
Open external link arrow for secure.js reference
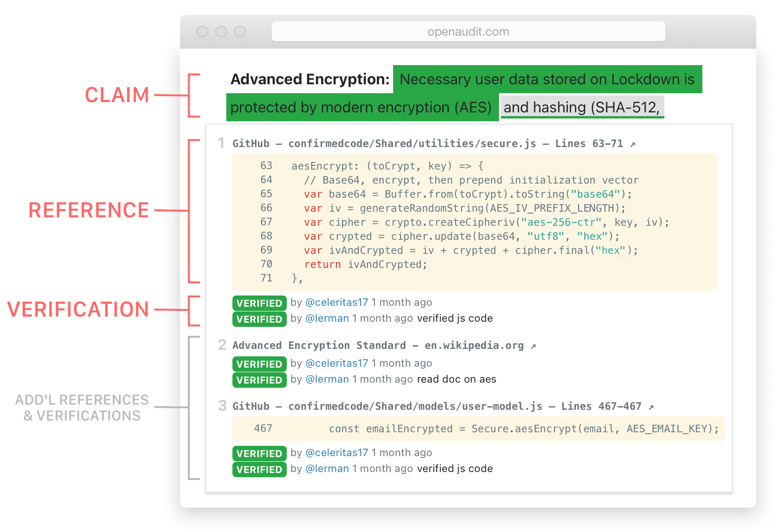click(633, 144)
